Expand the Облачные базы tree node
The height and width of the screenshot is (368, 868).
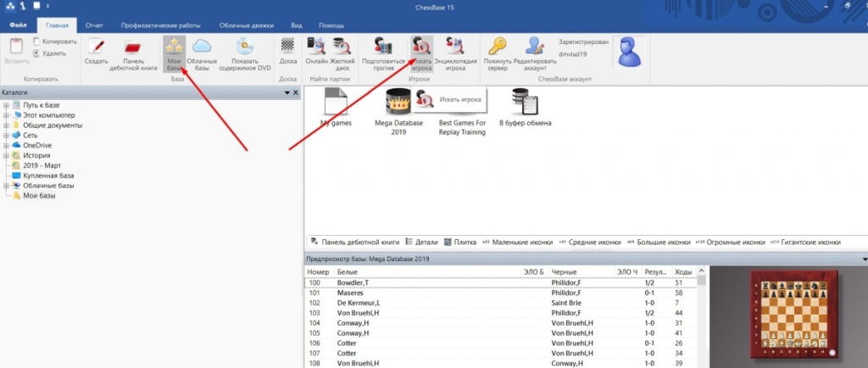6,186
